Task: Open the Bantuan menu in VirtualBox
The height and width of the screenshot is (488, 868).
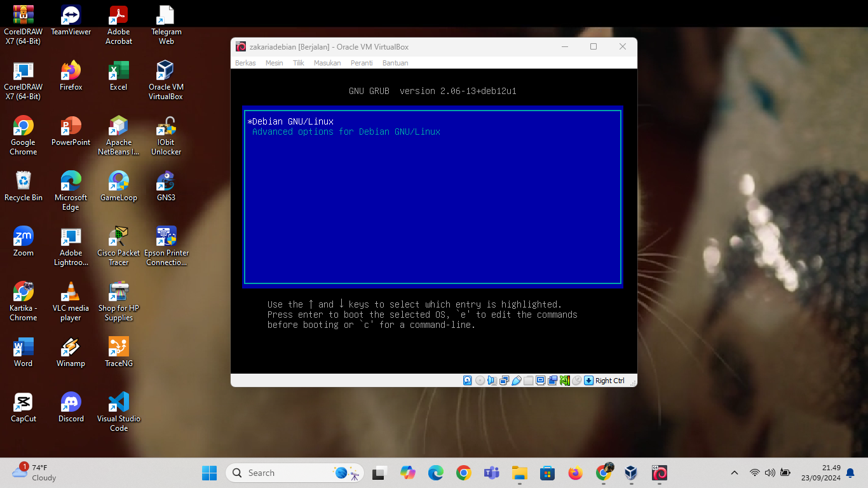Action: (x=395, y=63)
